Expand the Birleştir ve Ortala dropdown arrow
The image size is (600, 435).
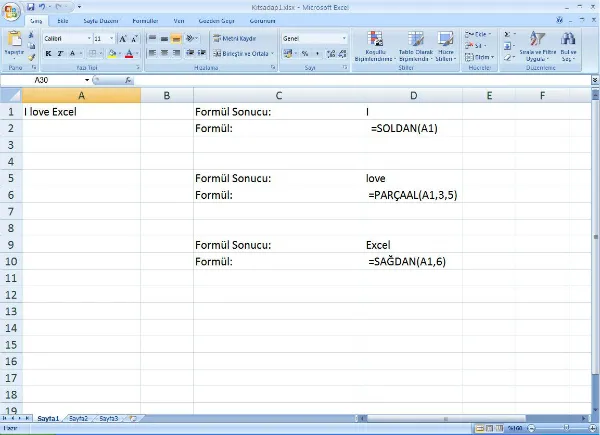click(x=274, y=54)
